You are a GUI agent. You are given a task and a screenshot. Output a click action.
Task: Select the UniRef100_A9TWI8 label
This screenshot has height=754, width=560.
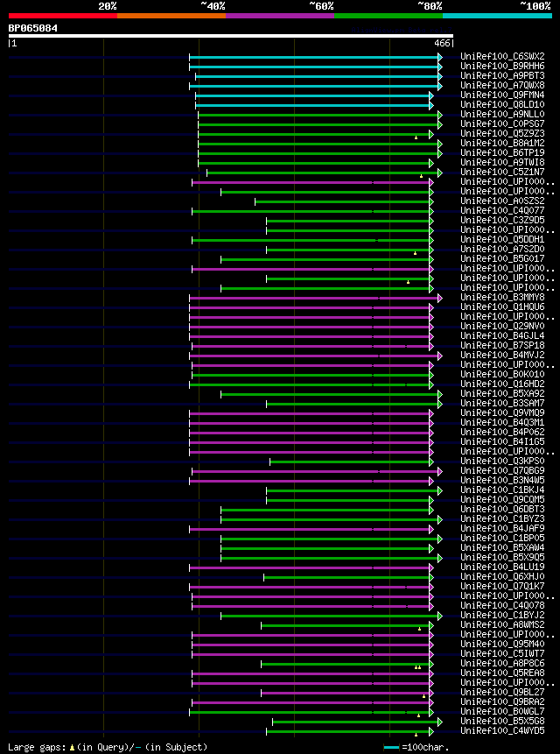(x=502, y=163)
